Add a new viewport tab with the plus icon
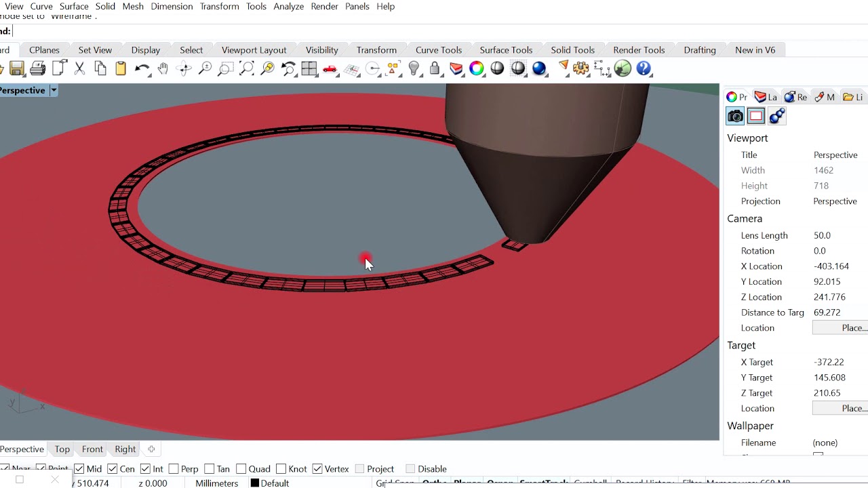This screenshot has height=488, width=868. [x=151, y=449]
